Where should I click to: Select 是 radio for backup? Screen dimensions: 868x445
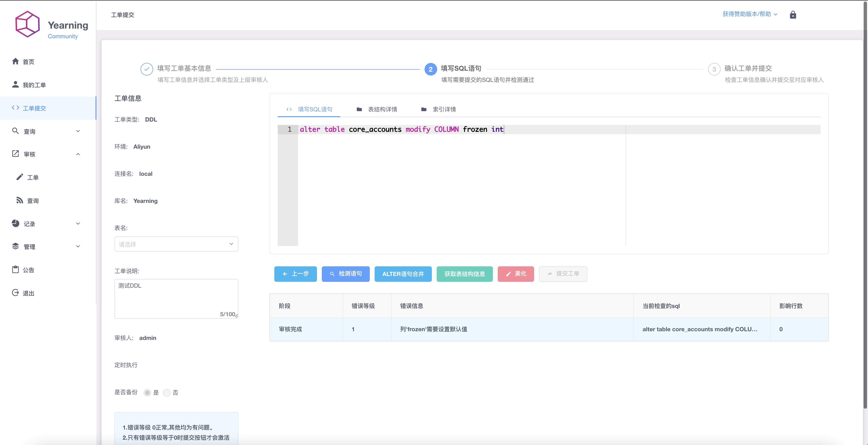pyautogui.click(x=147, y=392)
